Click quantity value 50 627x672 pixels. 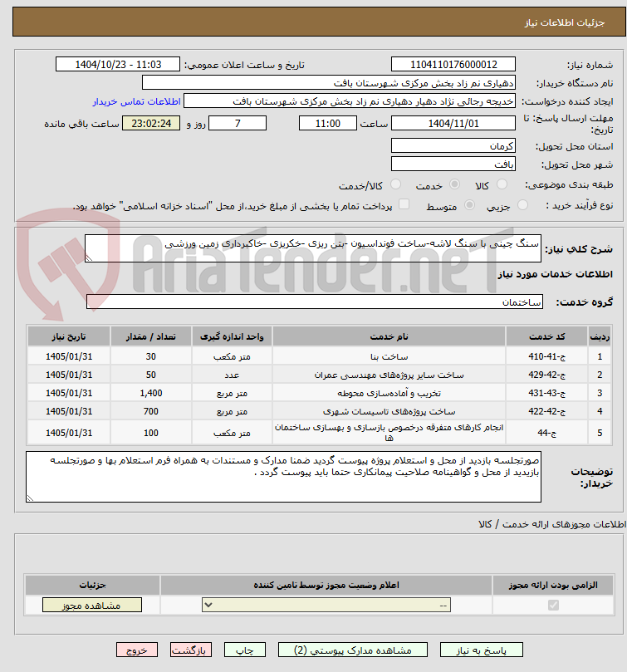[x=151, y=375]
